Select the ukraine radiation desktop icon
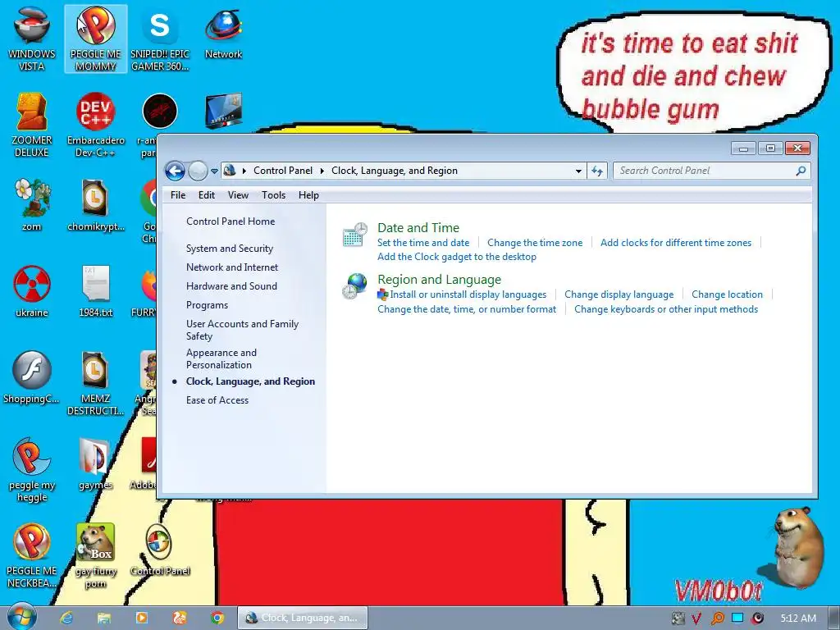Image resolution: width=840 pixels, height=630 pixels. pyautogui.click(x=32, y=291)
